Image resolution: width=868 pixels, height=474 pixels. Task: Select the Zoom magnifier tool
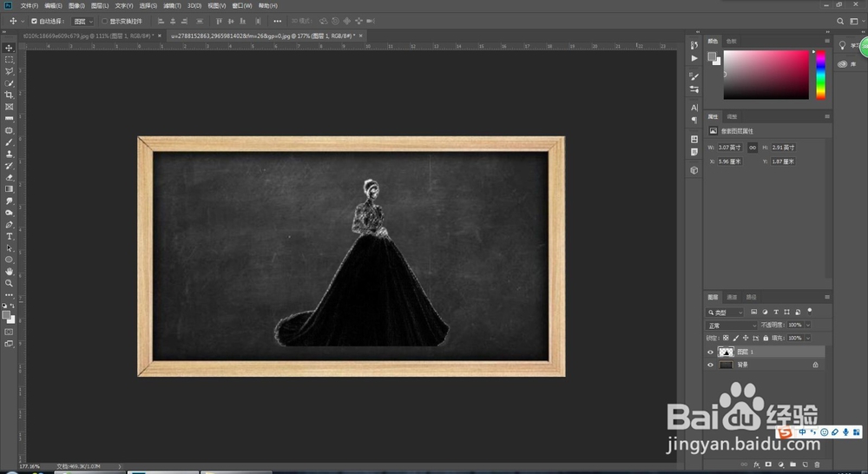pyautogui.click(x=10, y=283)
